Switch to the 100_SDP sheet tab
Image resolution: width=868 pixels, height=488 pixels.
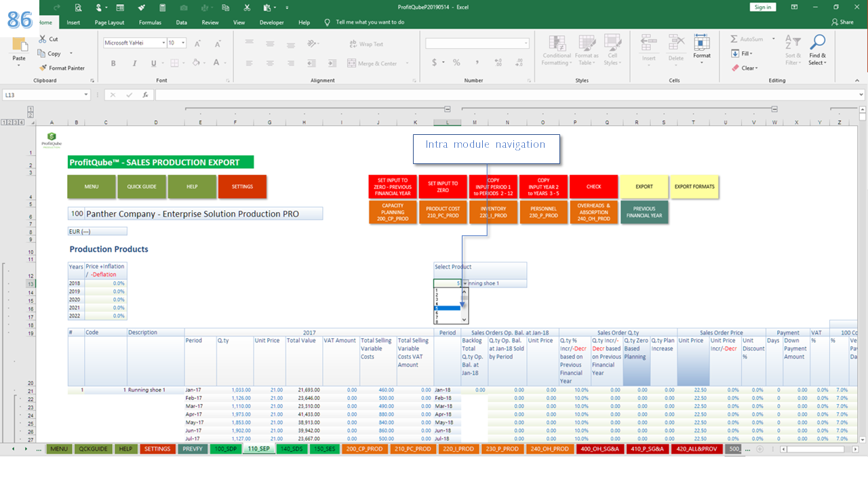point(225,449)
